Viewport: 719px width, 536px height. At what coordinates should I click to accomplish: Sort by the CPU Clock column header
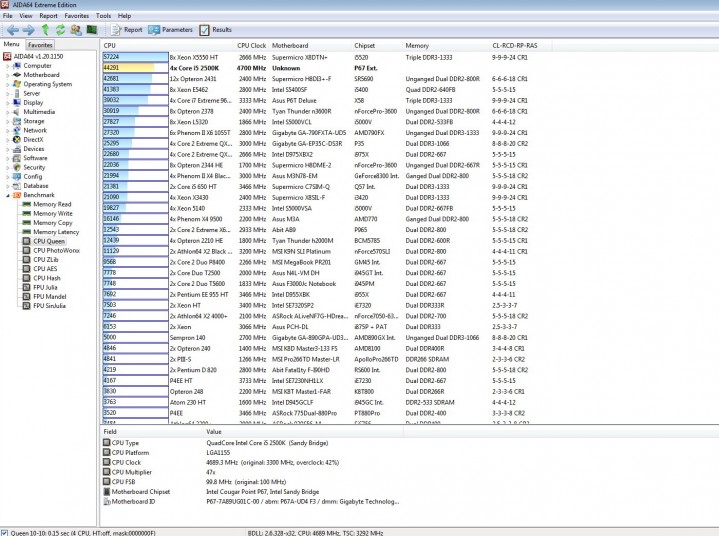tap(251, 45)
